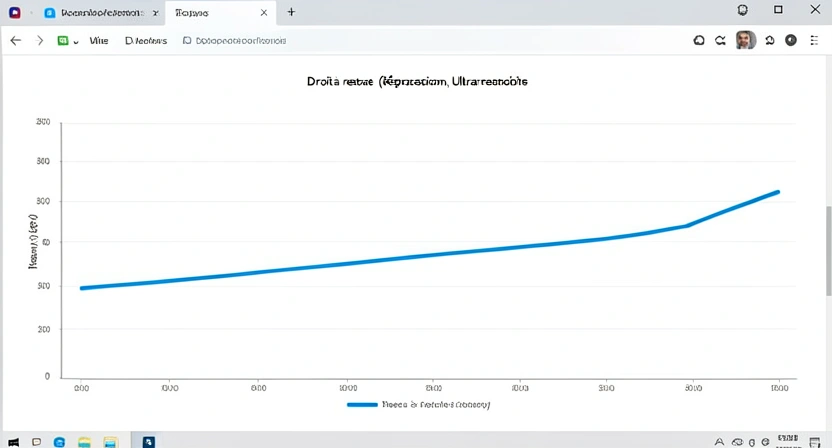Click the sync icon right of avatar
The width and height of the screenshot is (832, 448).
tap(770, 40)
